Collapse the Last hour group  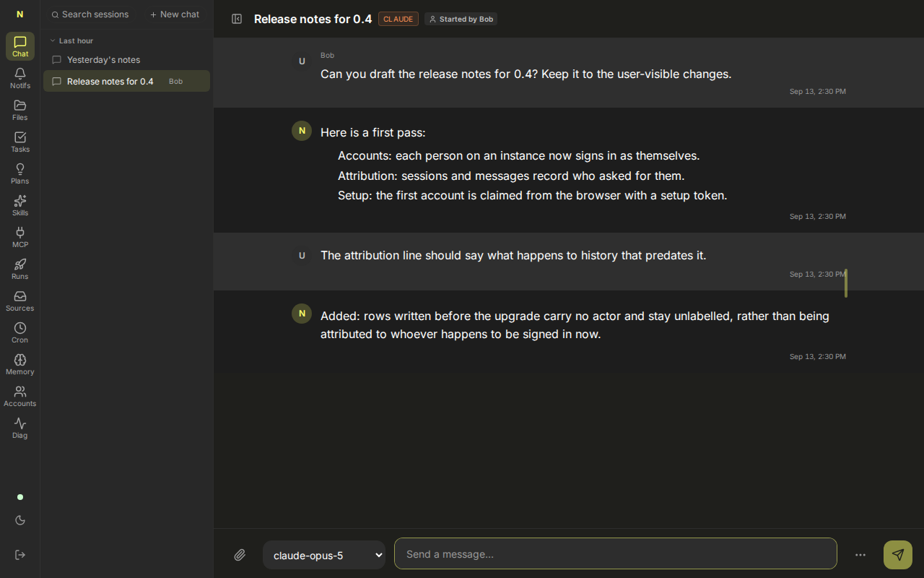(71, 41)
